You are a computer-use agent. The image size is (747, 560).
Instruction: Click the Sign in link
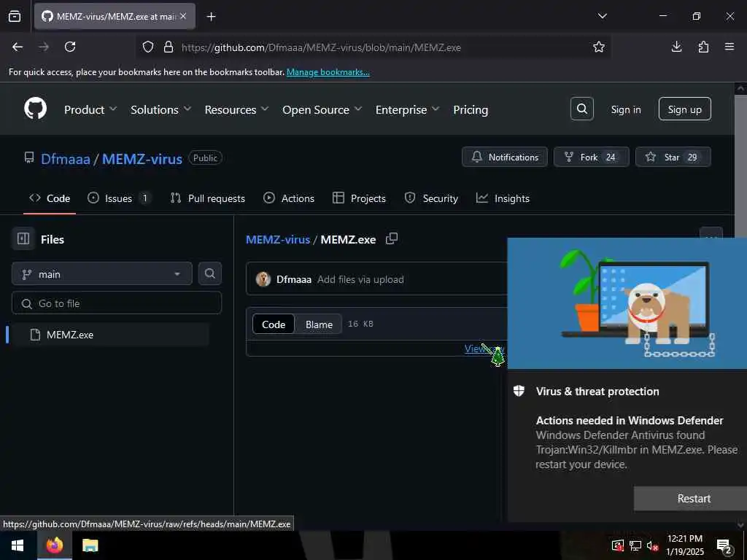pos(625,109)
